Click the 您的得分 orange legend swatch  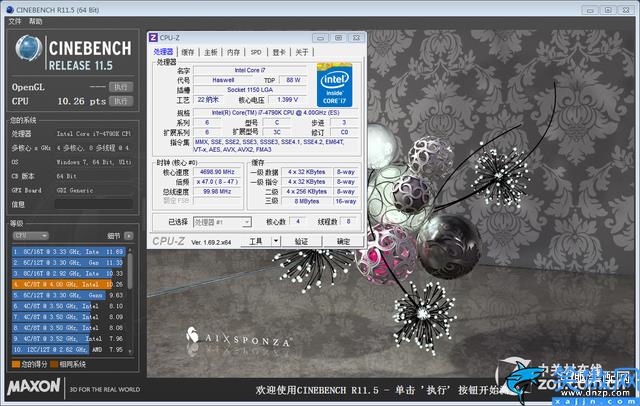pyautogui.click(x=16, y=364)
